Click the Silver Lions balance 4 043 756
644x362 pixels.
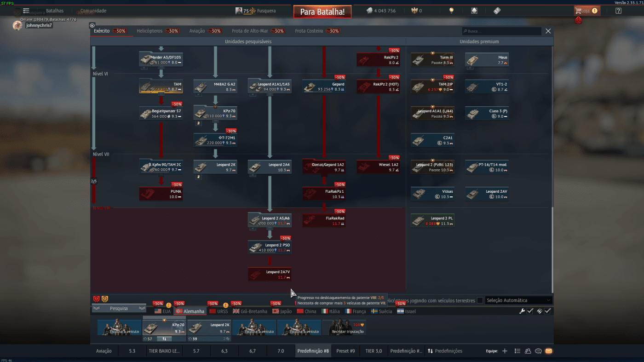point(381,11)
